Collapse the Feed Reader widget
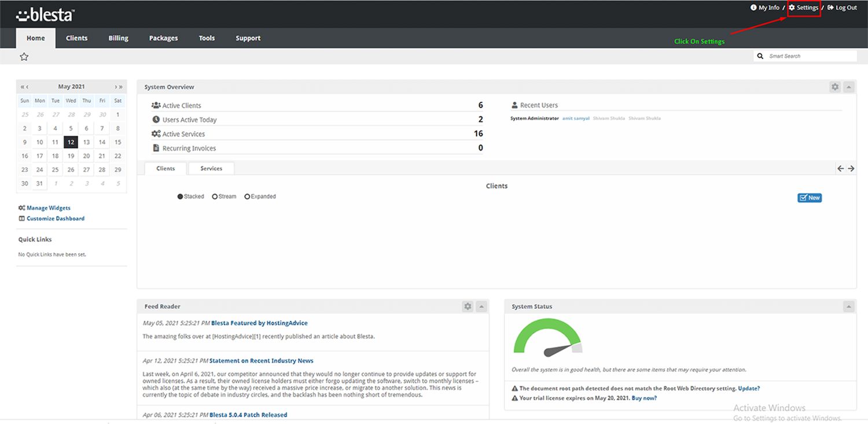Viewport: 868px width, 424px height. click(481, 306)
